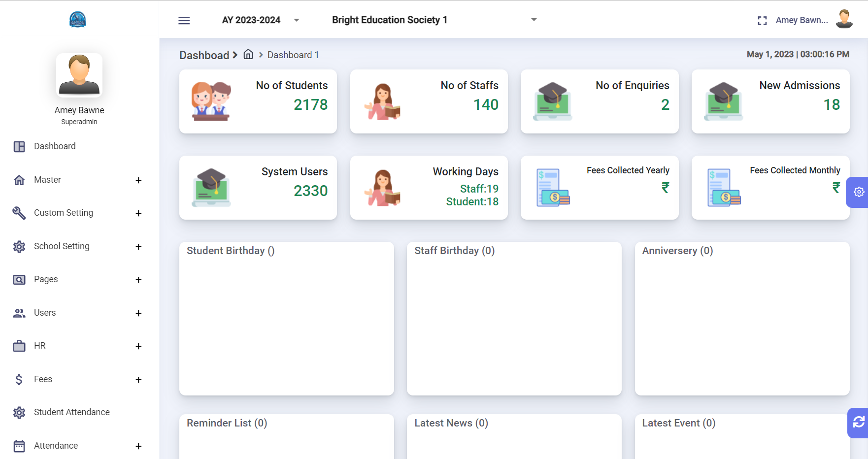Click the school logo at top left
This screenshot has width=868, height=459.
pos(78,20)
